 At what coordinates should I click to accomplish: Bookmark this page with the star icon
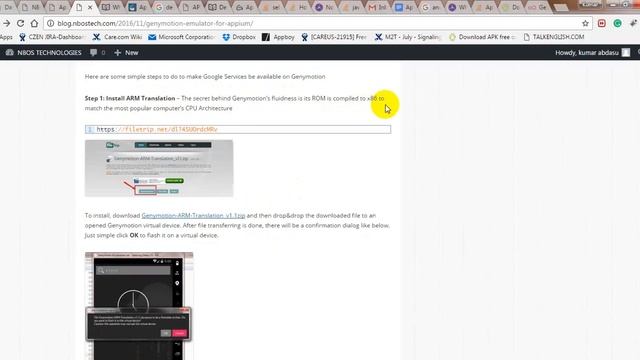tap(585, 24)
